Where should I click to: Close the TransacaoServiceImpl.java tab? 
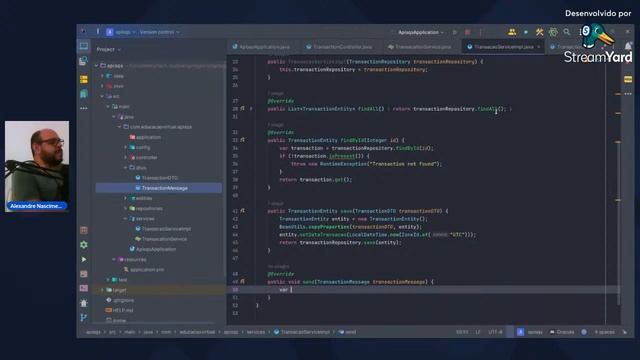tap(539, 47)
